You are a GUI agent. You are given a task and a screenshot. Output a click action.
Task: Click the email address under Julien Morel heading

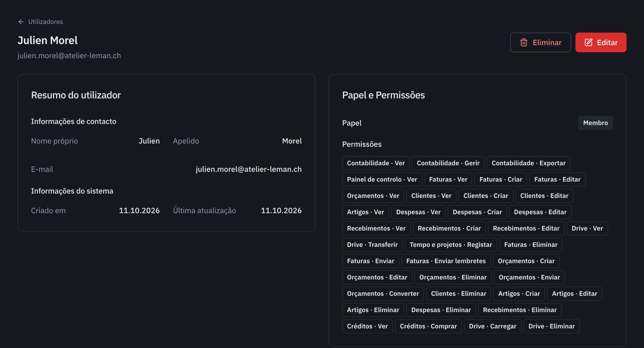(69, 56)
